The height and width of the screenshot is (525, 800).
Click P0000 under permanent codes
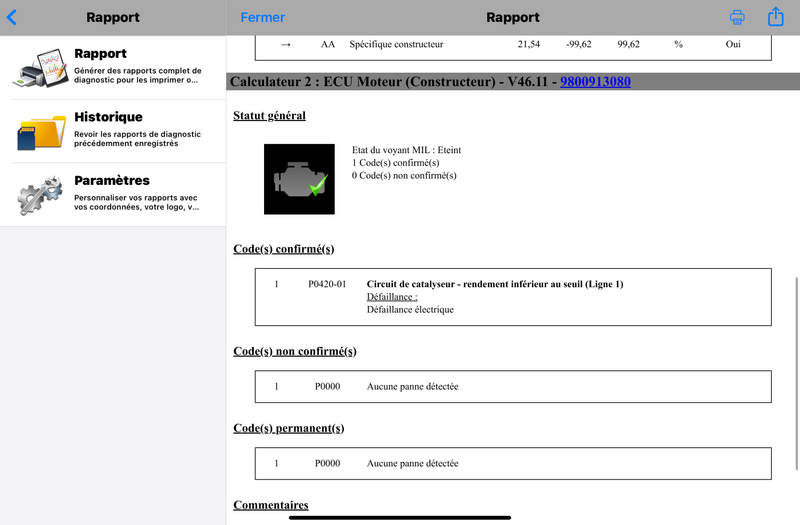click(x=327, y=464)
